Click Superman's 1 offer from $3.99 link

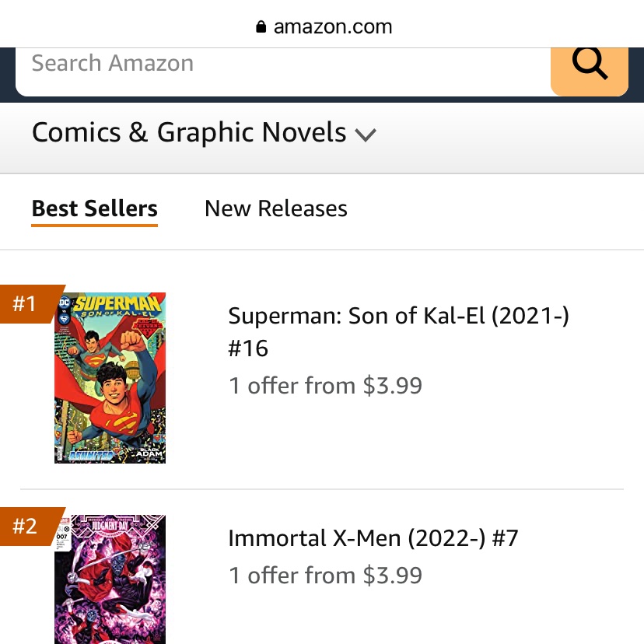point(325,386)
